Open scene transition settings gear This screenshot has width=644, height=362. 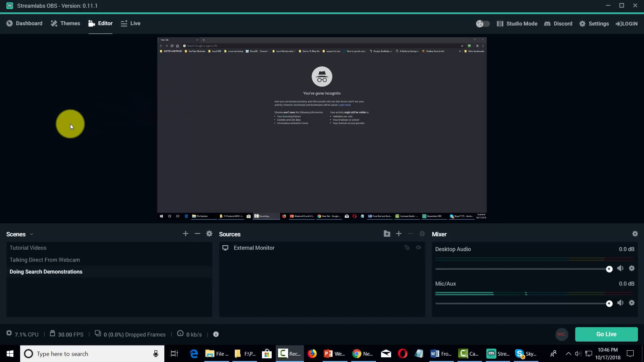(x=209, y=234)
